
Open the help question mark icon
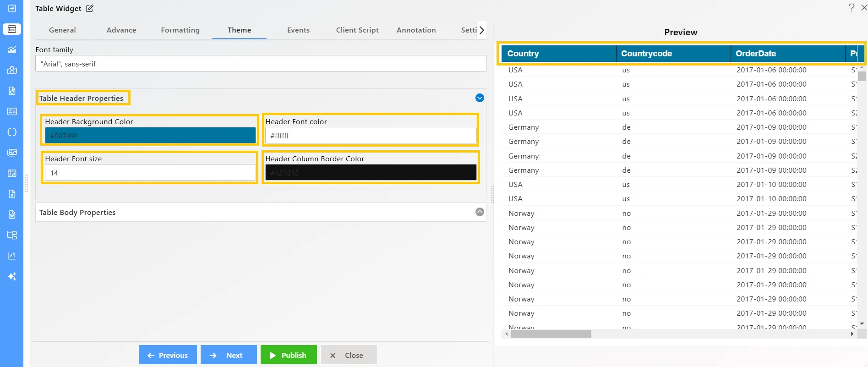coord(851,7)
